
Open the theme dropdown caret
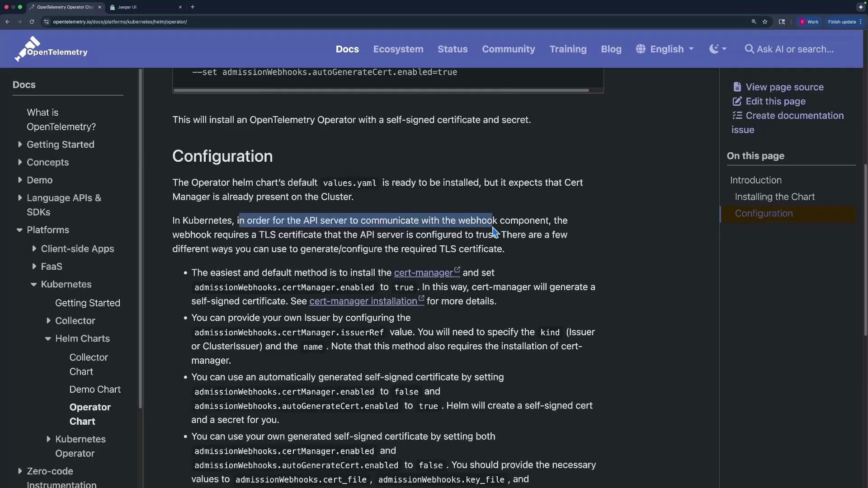[x=724, y=49]
